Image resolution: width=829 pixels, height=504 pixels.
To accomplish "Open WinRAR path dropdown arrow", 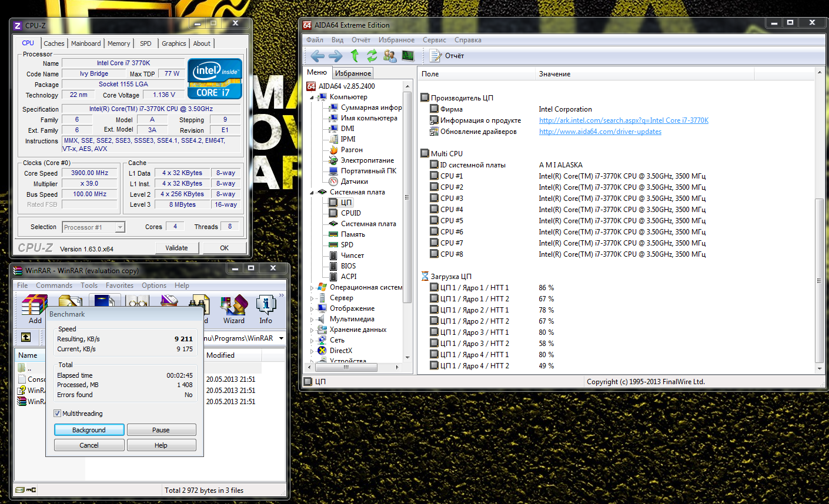I will click(281, 338).
